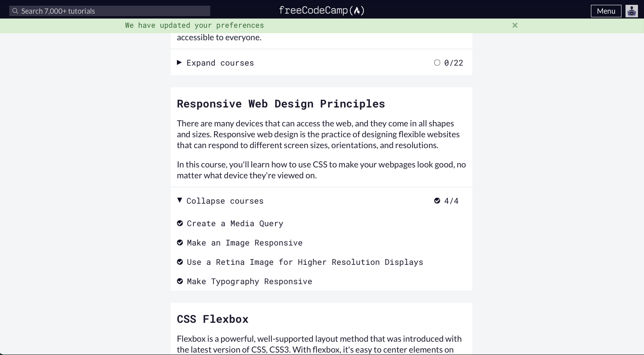This screenshot has height=355, width=644.
Task: Click the search magnifier icon
Action: 15,11
